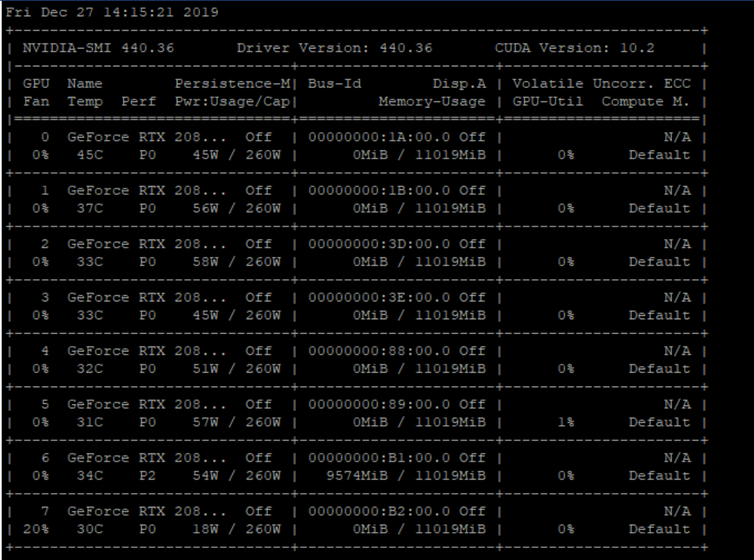This screenshot has height=560, width=754.
Task: Click the Memory-Usage column header
Action: (x=432, y=102)
